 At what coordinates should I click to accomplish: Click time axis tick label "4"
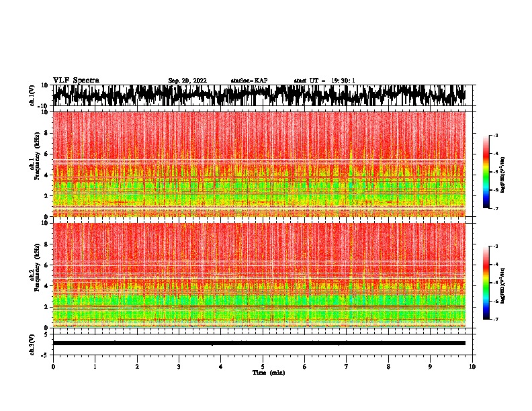click(x=220, y=367)
